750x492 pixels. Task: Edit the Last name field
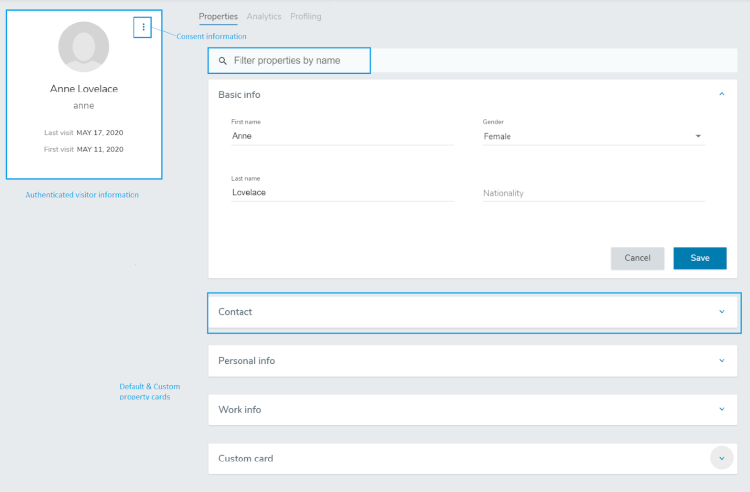click(x=341, y=192)
